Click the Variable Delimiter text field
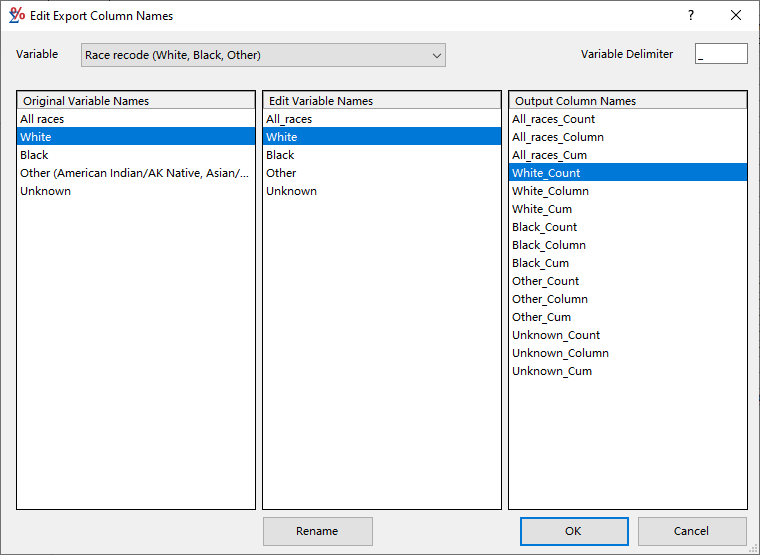Viewport: 760px width, 555px height. 720,54
